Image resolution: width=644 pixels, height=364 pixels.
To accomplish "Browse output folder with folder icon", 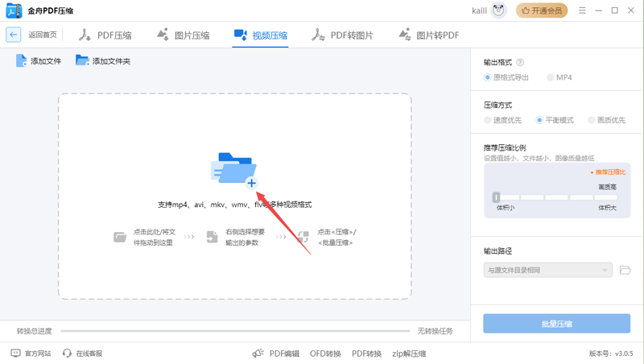I will pos(625,270).
